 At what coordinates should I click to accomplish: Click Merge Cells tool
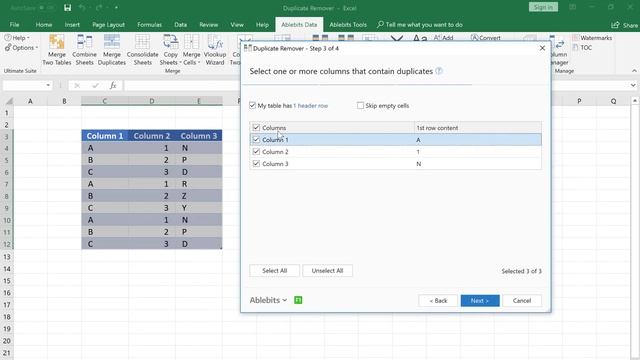point(191,50)
